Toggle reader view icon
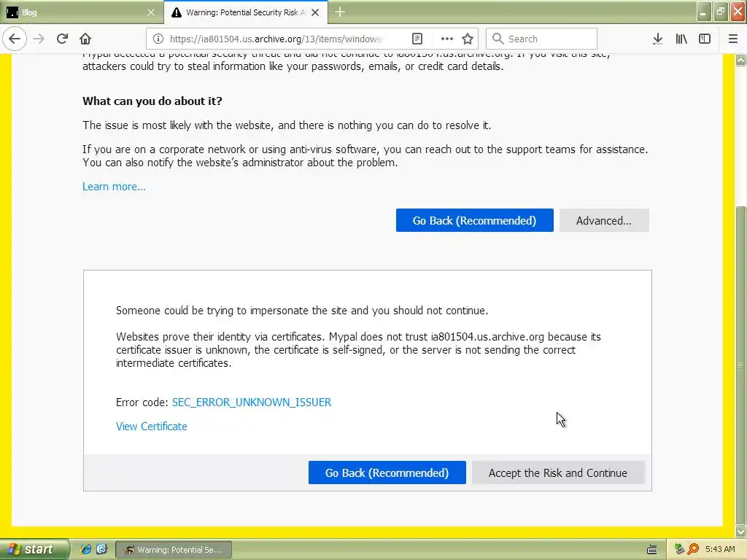The image size is (747, 560). click(417, 39)
